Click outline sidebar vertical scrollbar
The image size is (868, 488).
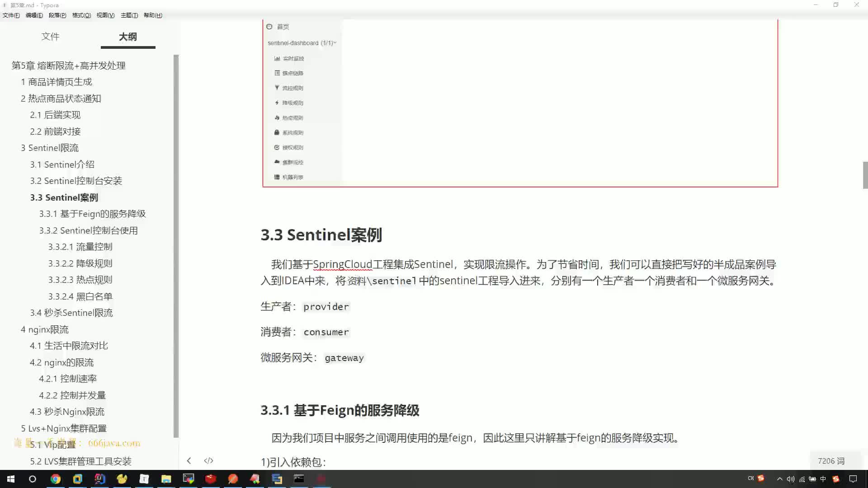pyautogui.click(x=176, y=246)
